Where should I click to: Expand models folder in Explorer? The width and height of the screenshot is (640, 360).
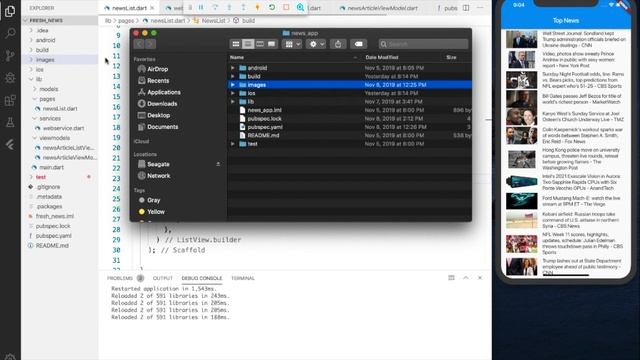click(x=35, y=89)
